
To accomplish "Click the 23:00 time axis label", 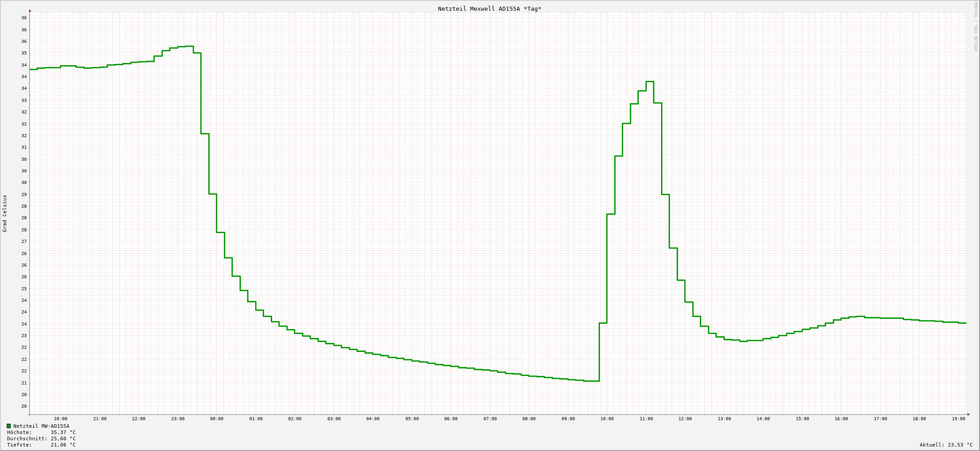I will (x=178, y=419).
